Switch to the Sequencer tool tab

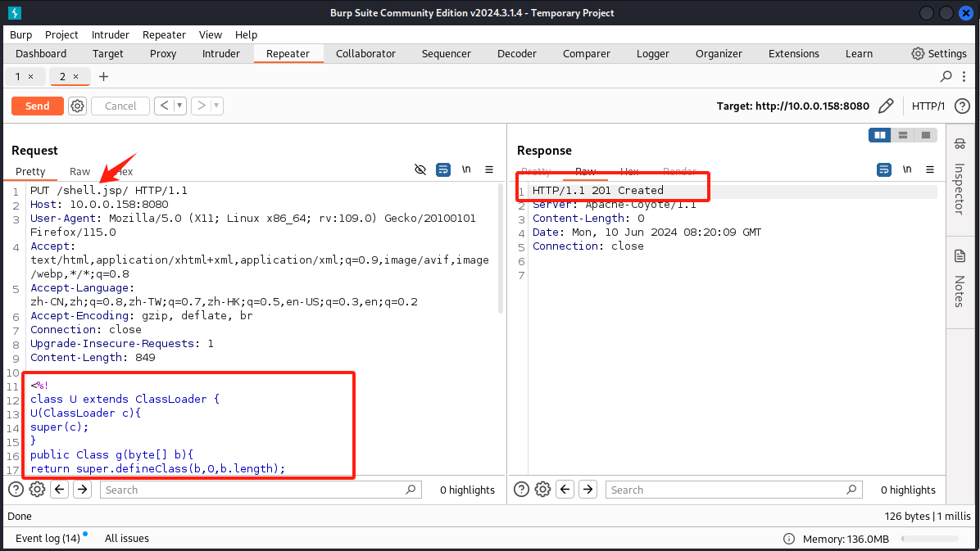click(447, 54)
